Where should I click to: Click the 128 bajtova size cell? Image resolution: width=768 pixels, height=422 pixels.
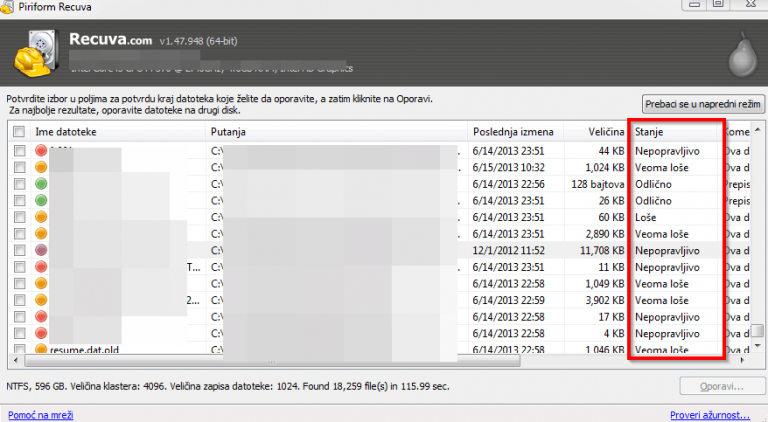pos(598,184)
